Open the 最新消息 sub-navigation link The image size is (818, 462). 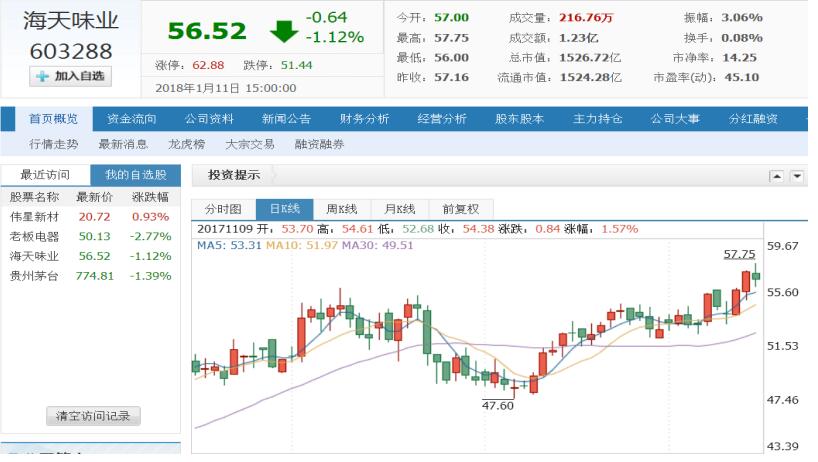coord(123,144)
